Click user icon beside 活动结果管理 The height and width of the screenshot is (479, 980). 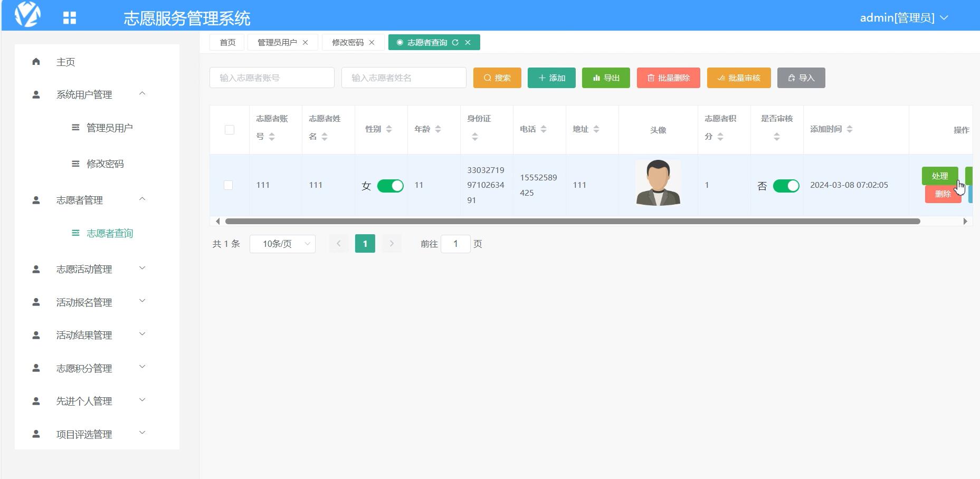(36, 335)
